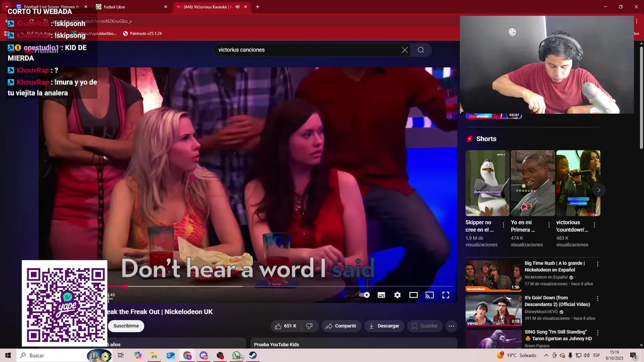The height and width of the screenshot is (362, 644).
Task: Toggle subtitles in the video player
Action: (381, 295)
